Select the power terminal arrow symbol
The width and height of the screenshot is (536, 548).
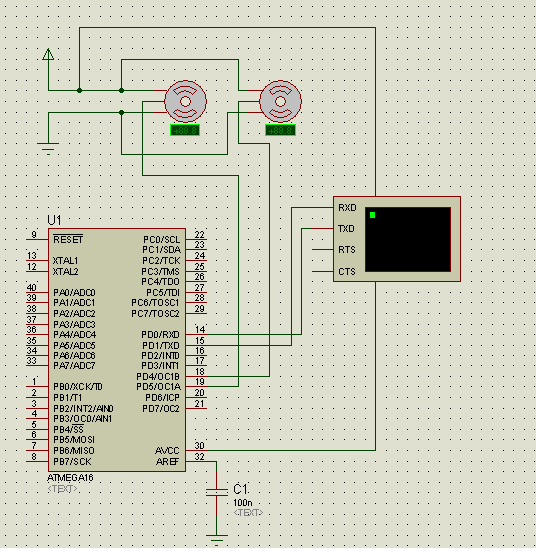[48, 54]
